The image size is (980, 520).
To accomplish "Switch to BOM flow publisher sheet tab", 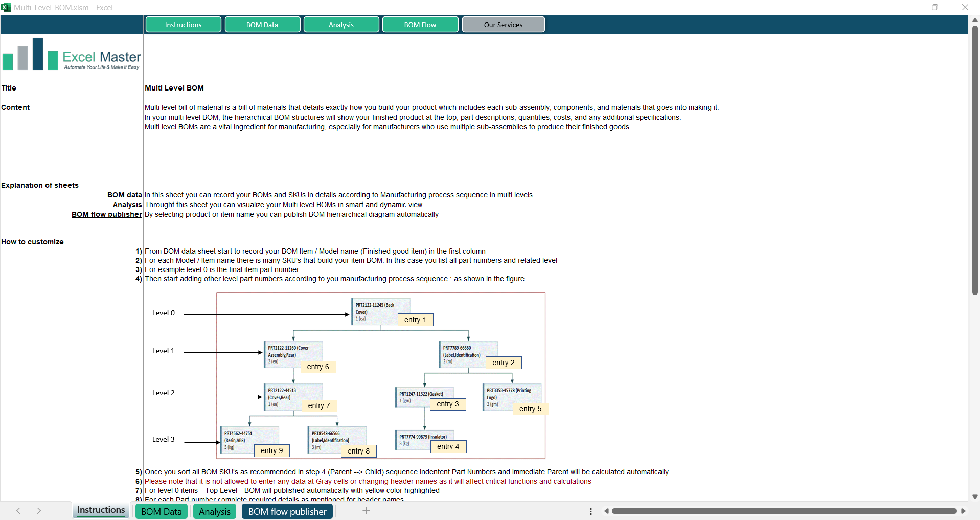I will pos(287,511).
